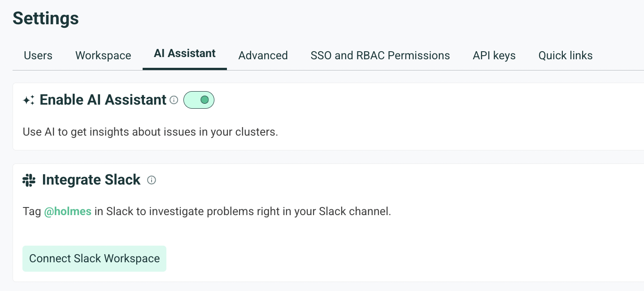Open the Workspace tab
The image size is (644, 291).
click(x=103, y=56)
